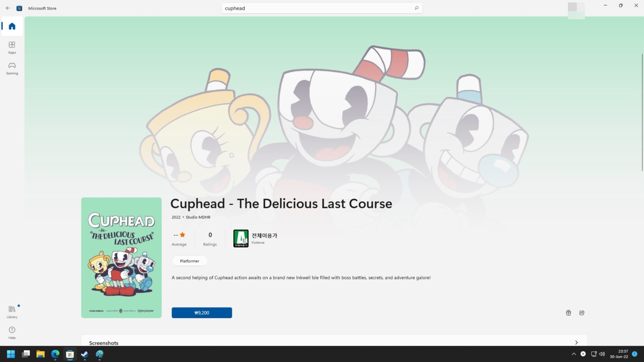Show hidden system tray icons
The height and width of the screenshot is (362, 644).
574,354
